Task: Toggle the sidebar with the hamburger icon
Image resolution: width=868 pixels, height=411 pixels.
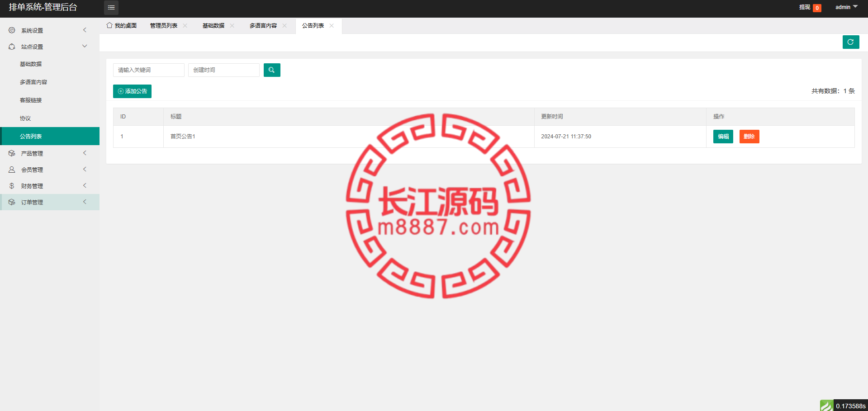Action: pos(111,8)
